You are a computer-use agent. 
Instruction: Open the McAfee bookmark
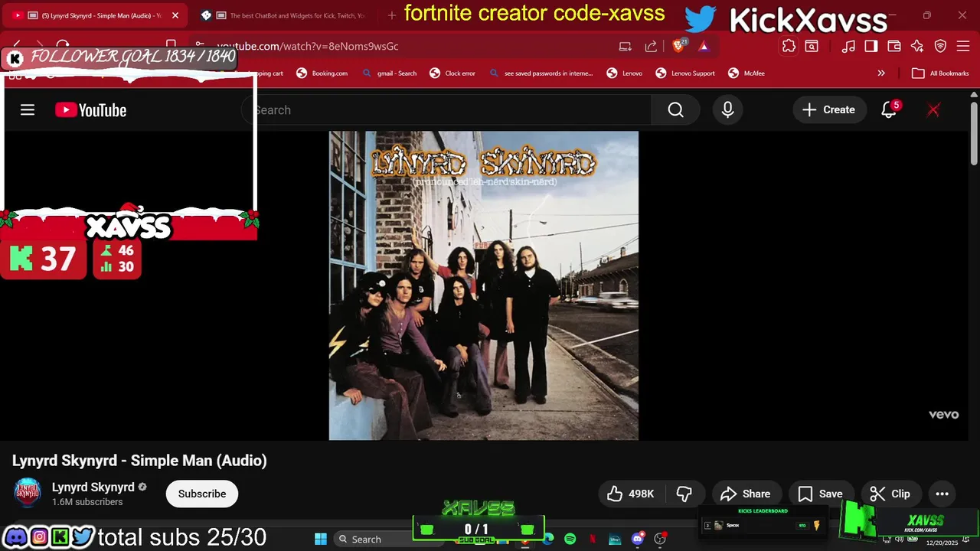pyautogui.click(x=746, y=73)
